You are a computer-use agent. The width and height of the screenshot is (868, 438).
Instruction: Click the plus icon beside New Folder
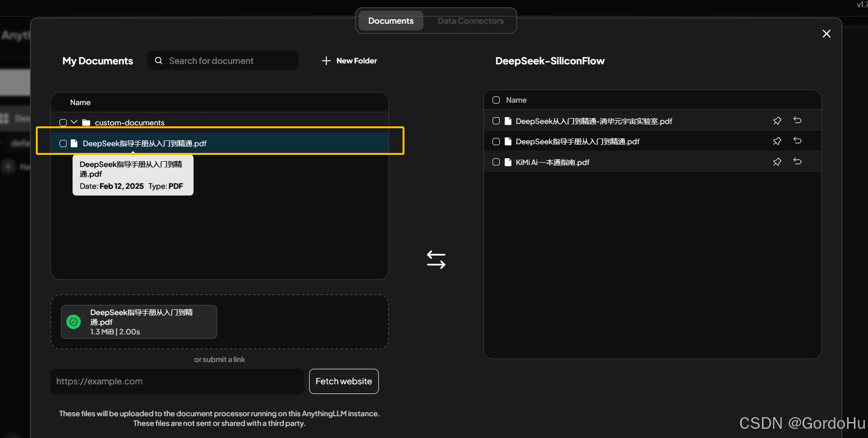(326, 60)
